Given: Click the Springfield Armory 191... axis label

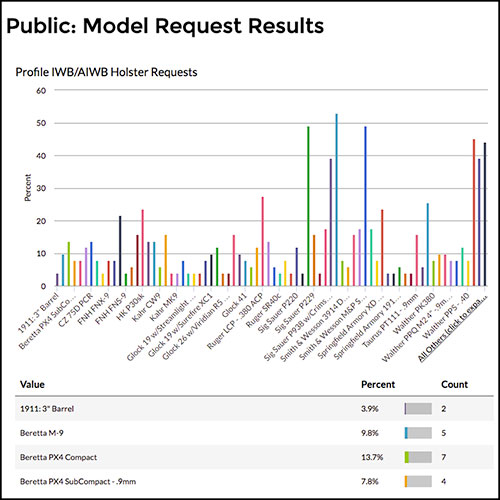Looking at the screenshot, I should 368,327.
